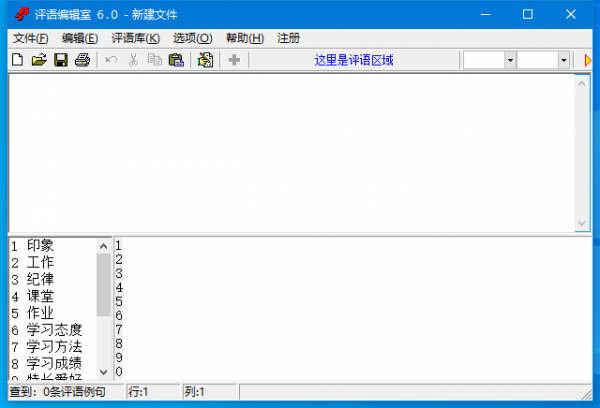Expand the second toolbar combo box
This screenshot has width=600, height=408.
[564, 60]
